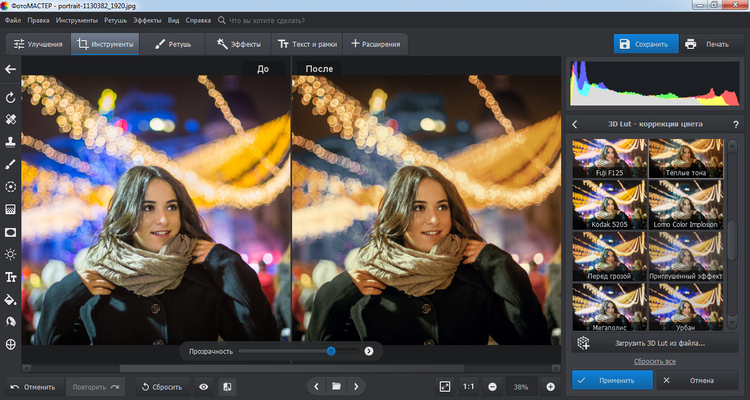Toggle the eye preview of original image
The height and width of the screenshot is (400, 750).
(204, 386)
